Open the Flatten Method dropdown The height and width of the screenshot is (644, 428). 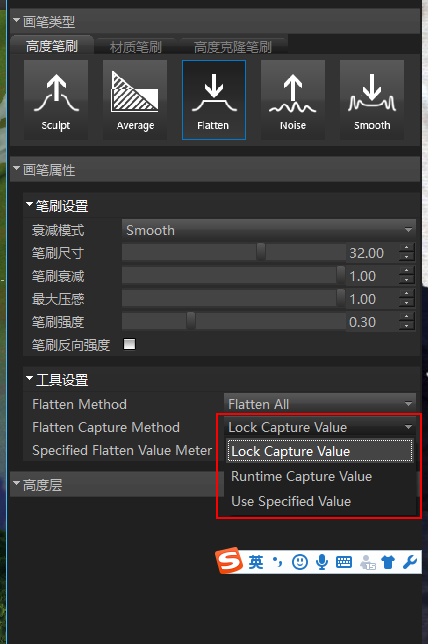click(320, 404)
